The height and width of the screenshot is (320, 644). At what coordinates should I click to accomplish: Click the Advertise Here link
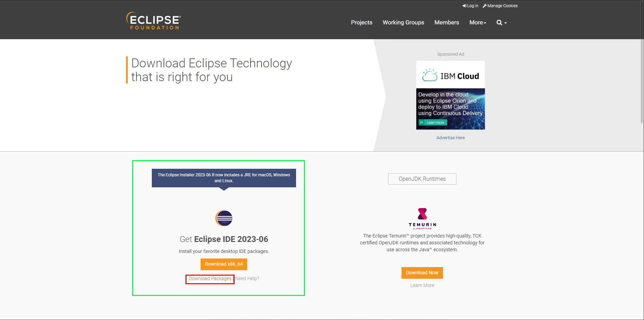451,138
